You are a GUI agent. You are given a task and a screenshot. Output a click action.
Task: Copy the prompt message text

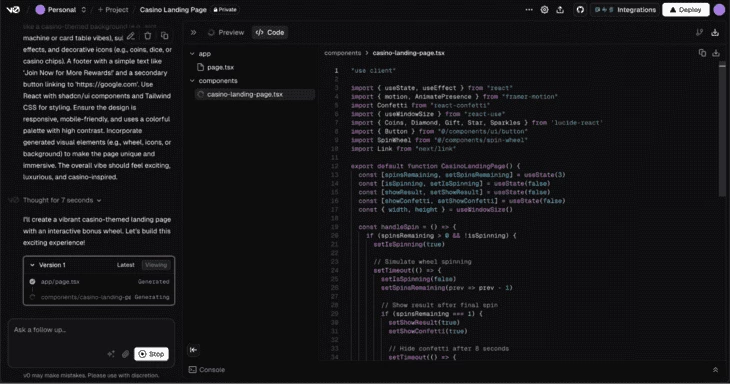[x=164, y=36]
